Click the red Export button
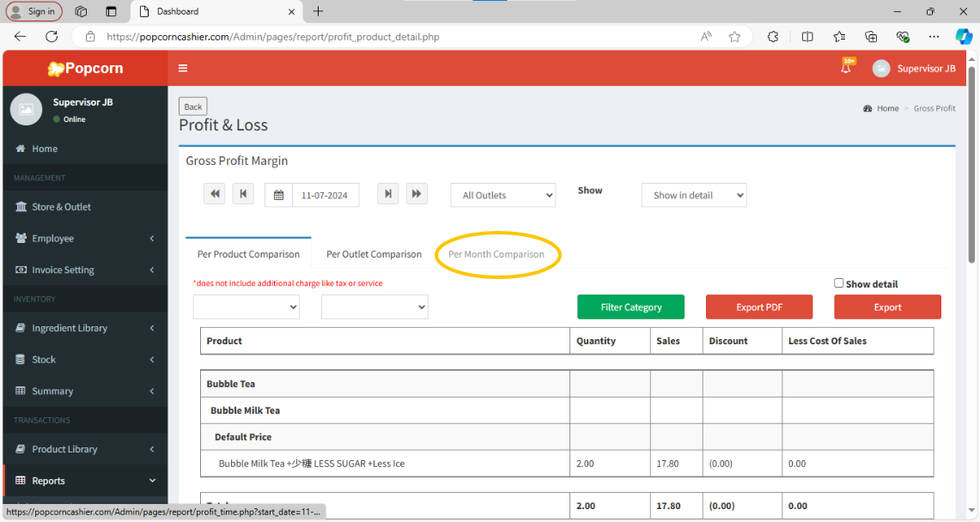Viewport: 980px width, 522px height. [x=887, y=307]
